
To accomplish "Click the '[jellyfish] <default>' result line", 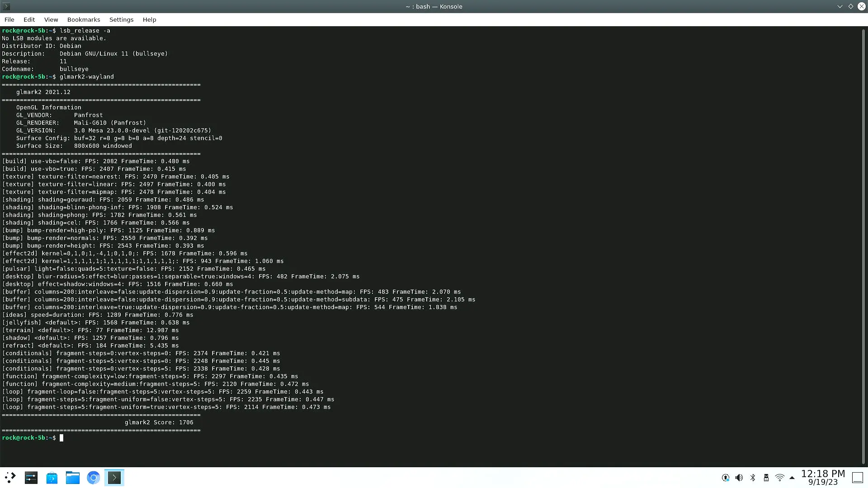I will tap(96, 323).
